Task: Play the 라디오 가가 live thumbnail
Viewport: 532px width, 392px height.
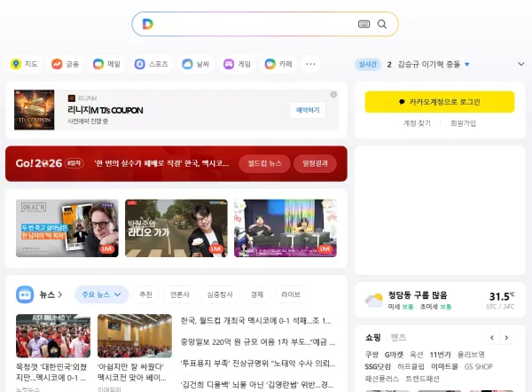Action: (176, 228)
